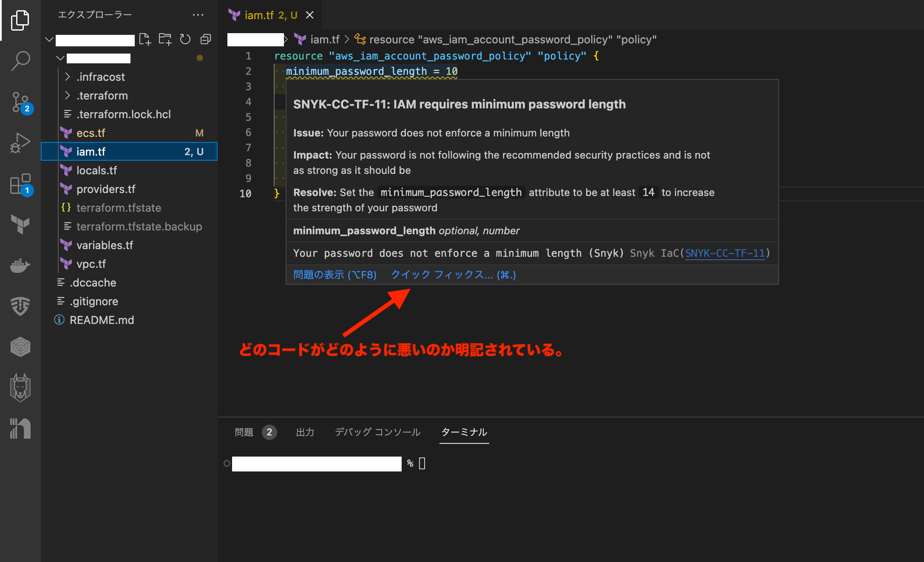The image size is (924, 562).
Task: Click New Folder icon in Explorer header
Action: (x=165, y=39)
